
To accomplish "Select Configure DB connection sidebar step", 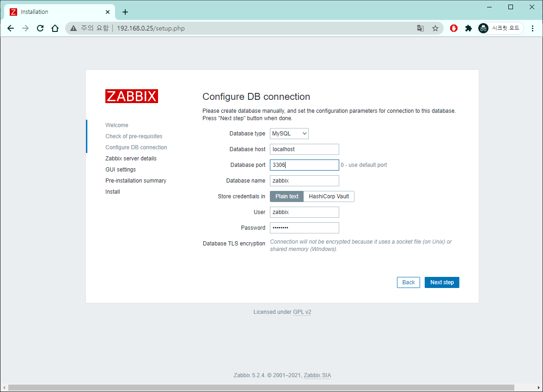I will 136,147.
